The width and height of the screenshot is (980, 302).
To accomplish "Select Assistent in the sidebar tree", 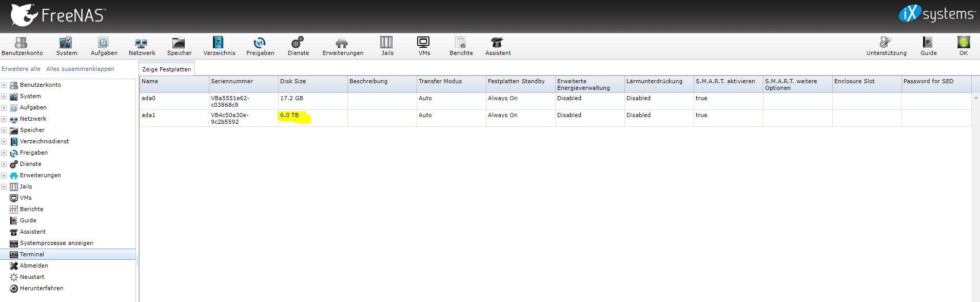I will [32, 232].
